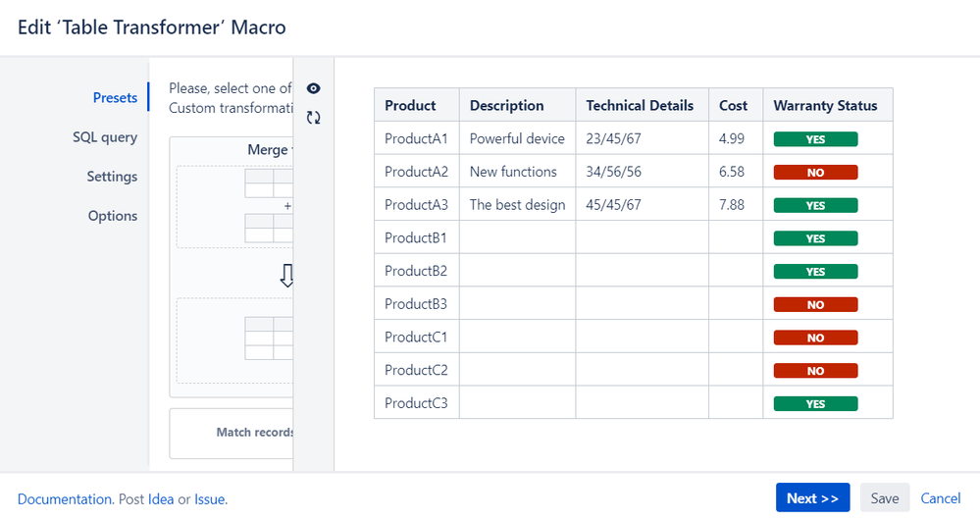The height and width of the screenshot is (520, 980).
Task: Select the ProductC3 cell
Action: [x=416, y=403]
